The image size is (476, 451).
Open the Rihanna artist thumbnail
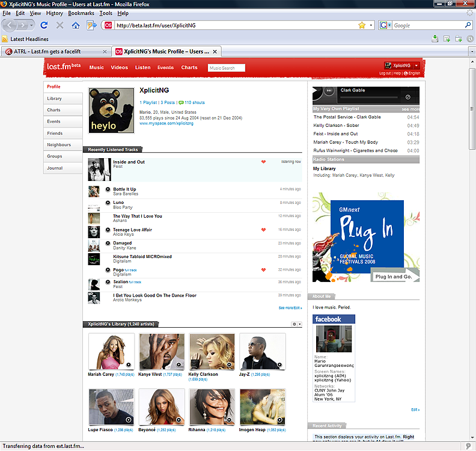[x=212, y=407]
